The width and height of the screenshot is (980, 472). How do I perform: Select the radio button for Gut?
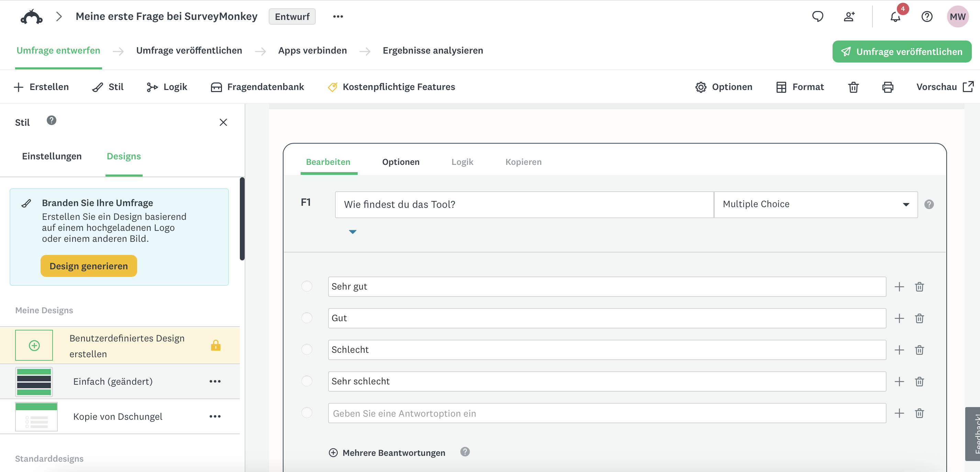[307, 318]
